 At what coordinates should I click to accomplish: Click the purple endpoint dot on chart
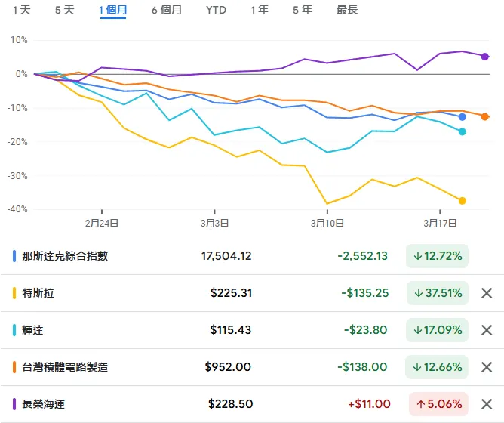484,57
